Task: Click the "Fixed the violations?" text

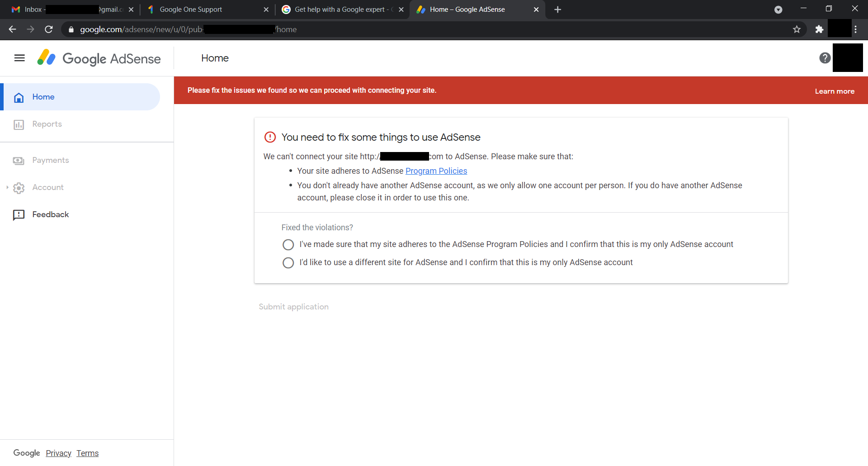Action: pyautogui.click(x=317, y=228)
